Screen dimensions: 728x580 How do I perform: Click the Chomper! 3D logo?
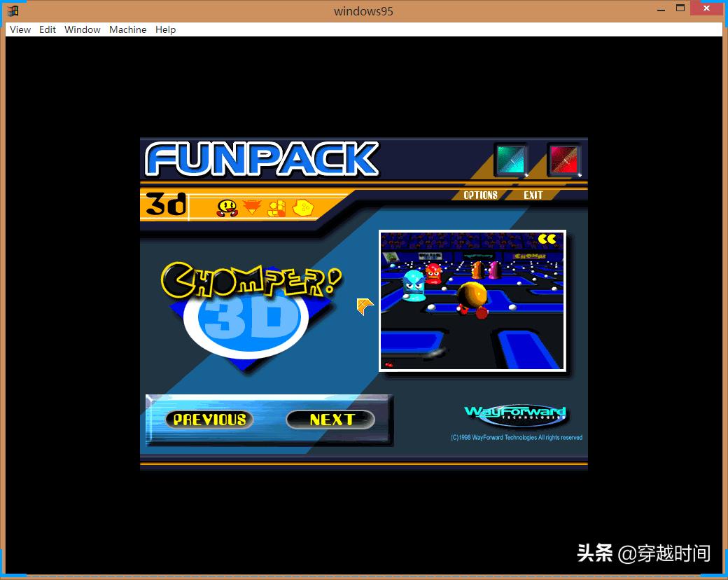(251, 316)
